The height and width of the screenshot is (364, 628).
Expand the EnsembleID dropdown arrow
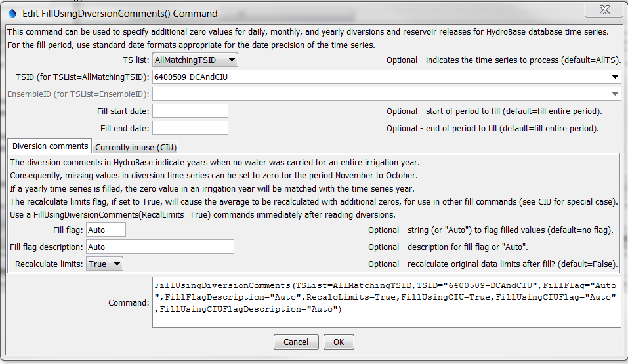(x=615, y=94)
